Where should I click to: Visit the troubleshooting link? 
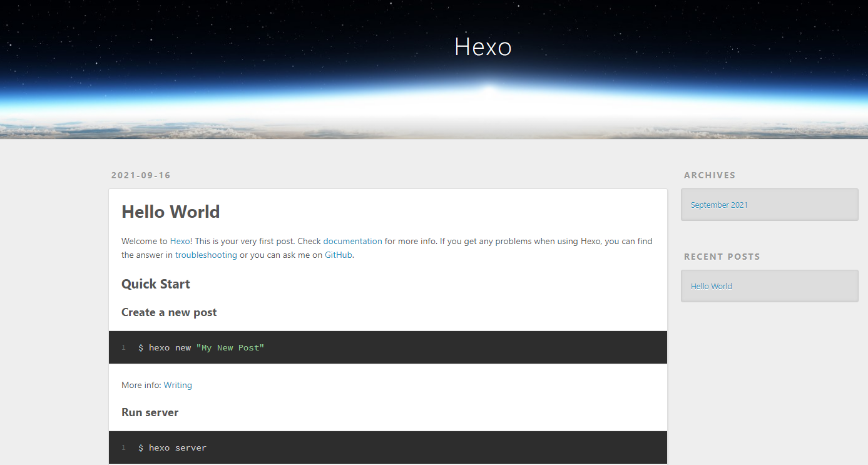click(x=206, y=255)
